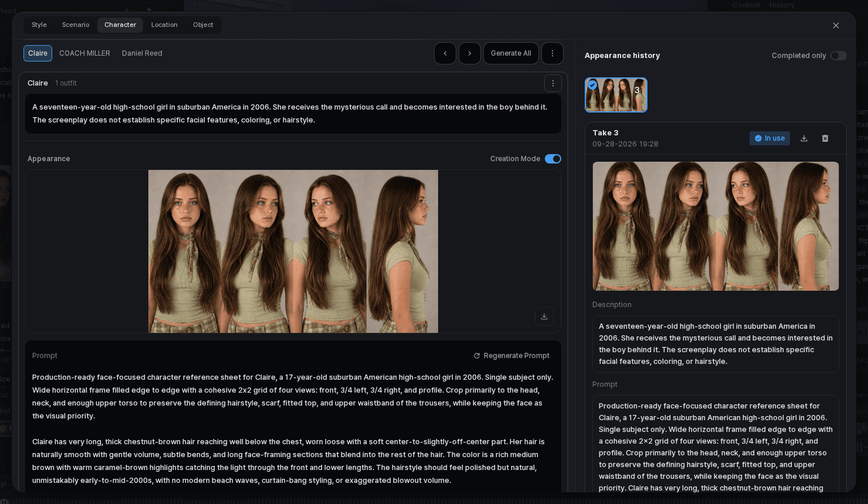Viewport: 868px width, 504px height.
Task: Click the Regenerate Prompt refresh icon
Action: (x=477, y=356)
